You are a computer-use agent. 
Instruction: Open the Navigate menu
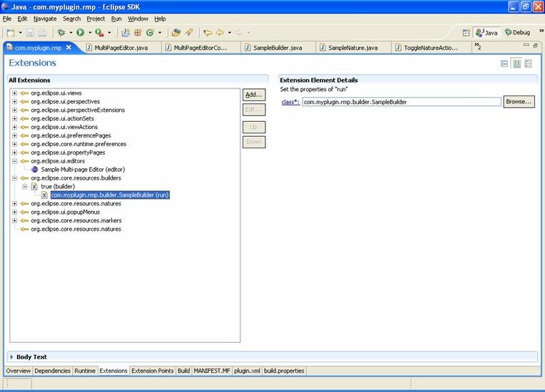pyautogui.click(x=45, y=19)
